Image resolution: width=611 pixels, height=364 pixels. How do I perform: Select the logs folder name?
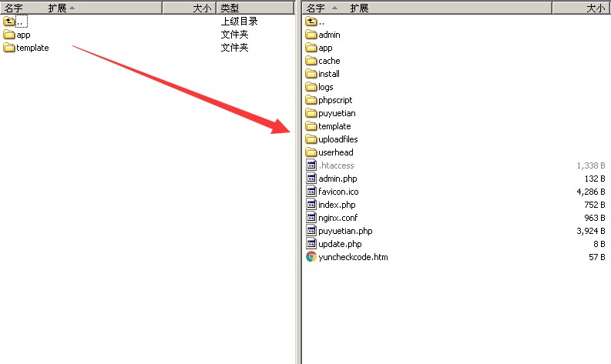point(326,87)
